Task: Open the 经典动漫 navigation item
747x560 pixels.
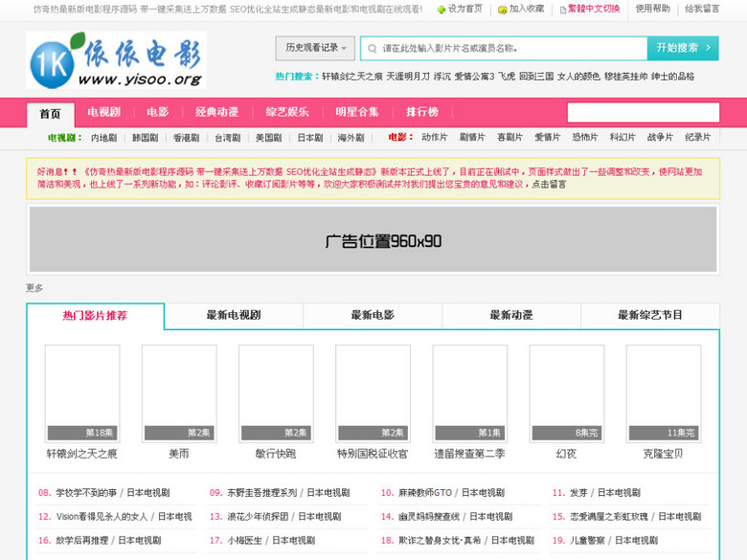Action: [216, 112]
